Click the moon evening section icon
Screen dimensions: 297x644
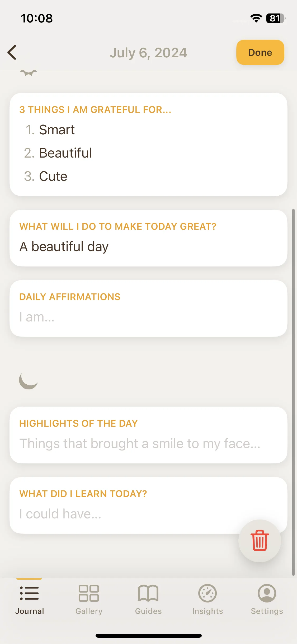click(x=28, y=381)
